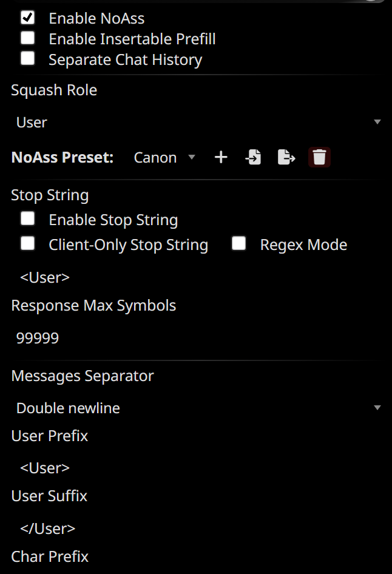The height and width of the screenshot is (574, 392).
Task: Check Client-Only Stop String
Action: [28, 244]
